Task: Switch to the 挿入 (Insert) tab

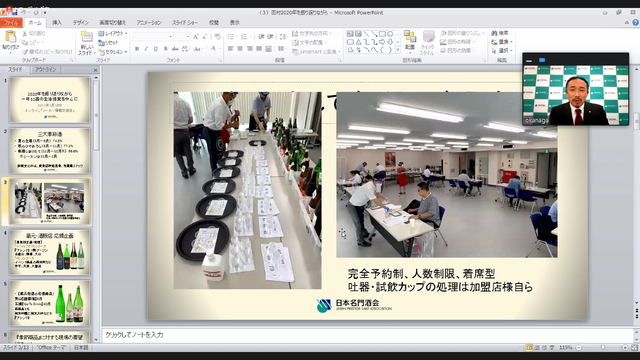Action: (57, 23)
